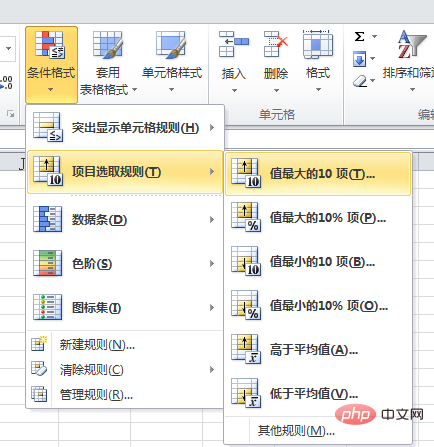Click the 插入 insert cells icon
The width and height of the screenshot is (434, 447).
[x=234, y=44]
